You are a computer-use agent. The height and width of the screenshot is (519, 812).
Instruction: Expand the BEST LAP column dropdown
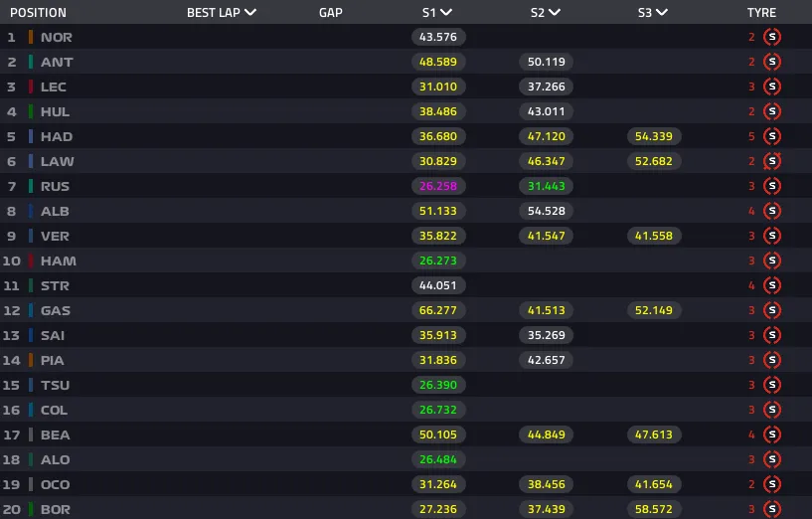[x=249, y=13]
